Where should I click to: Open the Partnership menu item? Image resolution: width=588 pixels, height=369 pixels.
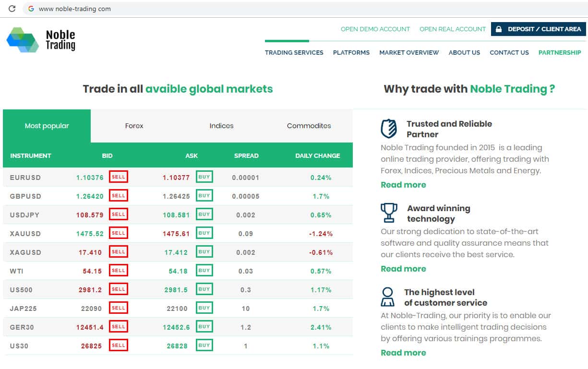(559, 53)
